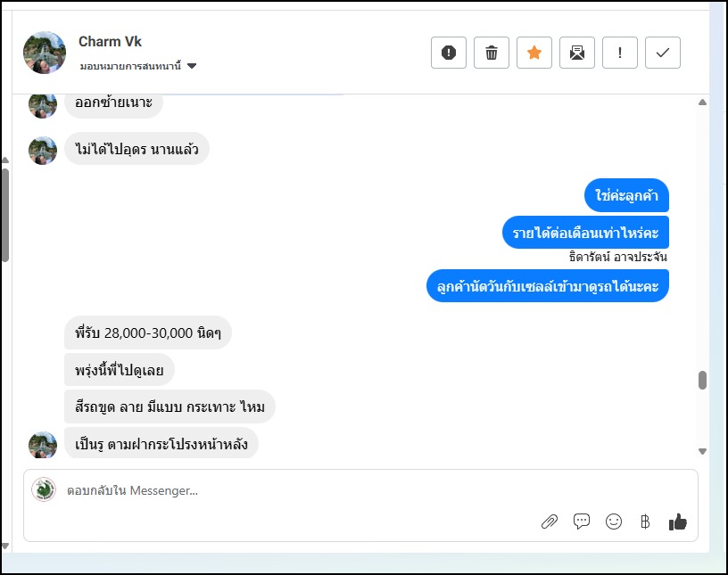Select message 'ลูกค้านัดวันกับเซลล์เข้ามาดูรถได้นะคะ'

pos(548,286)
